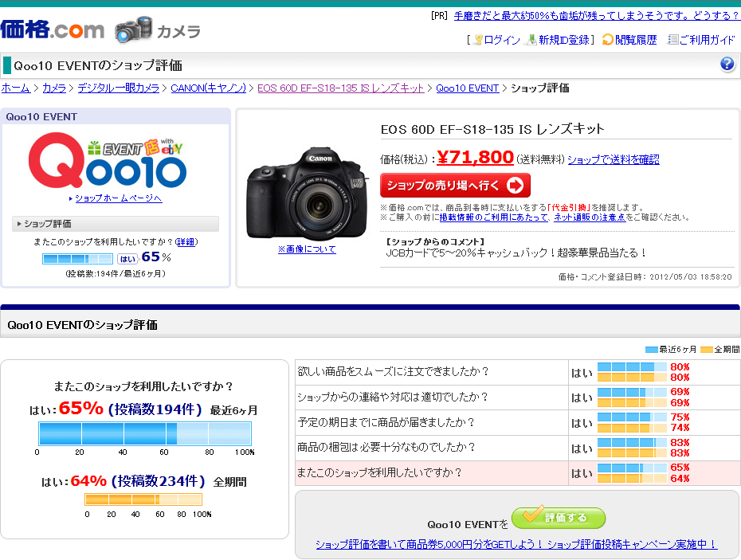This screenshot has width=741, height=560.
Task: Select row 予定の期日までに商品が届きましたか？
Action: tap(432, 422)
